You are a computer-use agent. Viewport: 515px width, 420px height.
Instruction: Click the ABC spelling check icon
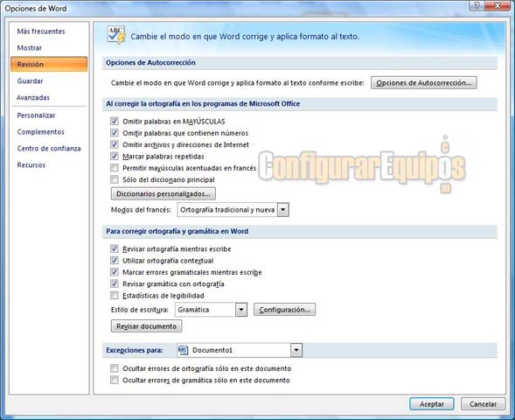click(x=116, y=35)
